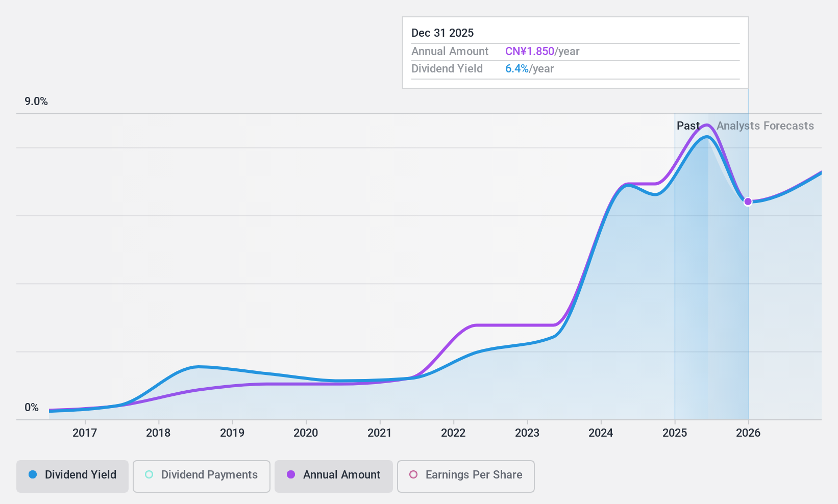Click the 2024 x-axis label
Image resolution: width=838 pixels, height=504 pixels.
point(601,433)
